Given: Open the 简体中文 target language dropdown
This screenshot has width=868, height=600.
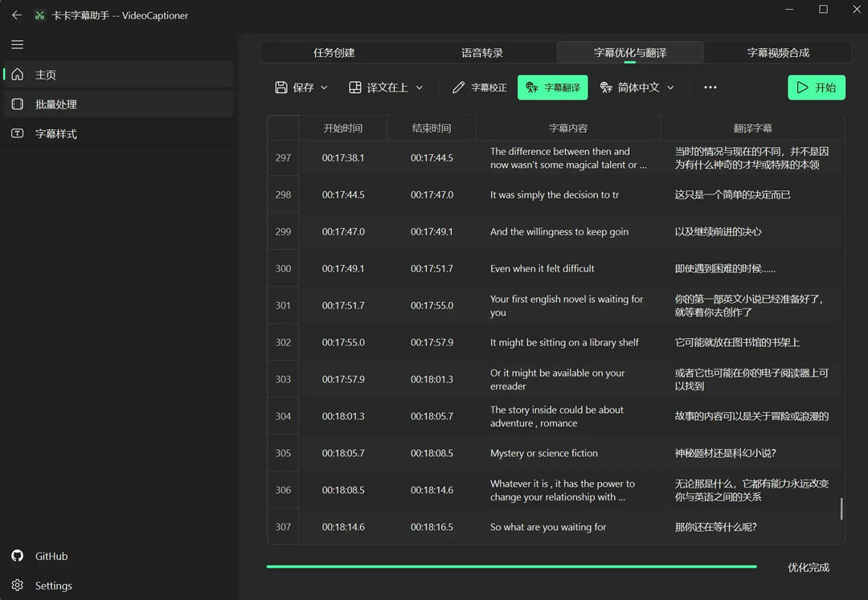Looking at the screenshot, I should pos(637,88).
